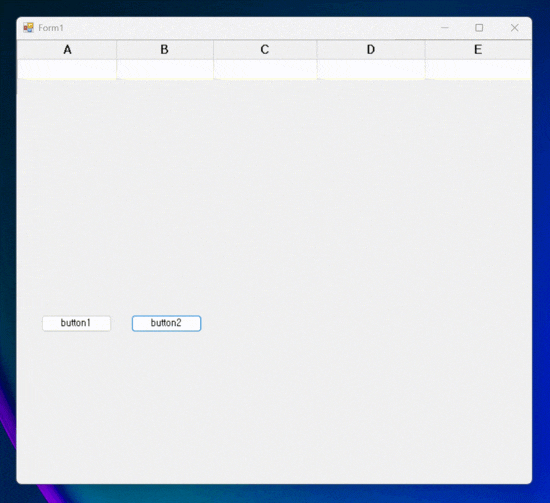Screen dimensions: 550x503
Task: Select column header E
Action: coord(478,50)
